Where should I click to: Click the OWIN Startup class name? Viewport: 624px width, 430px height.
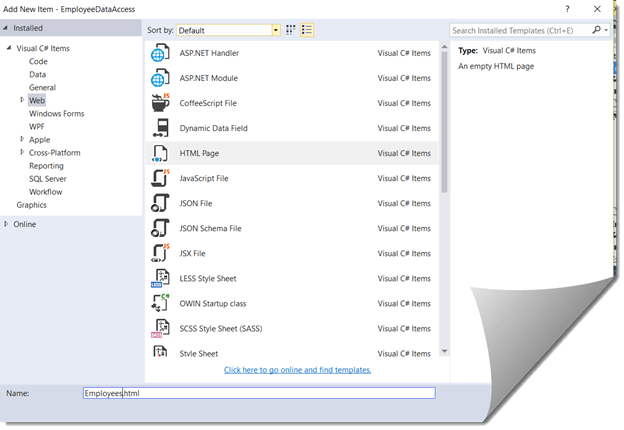213,304
